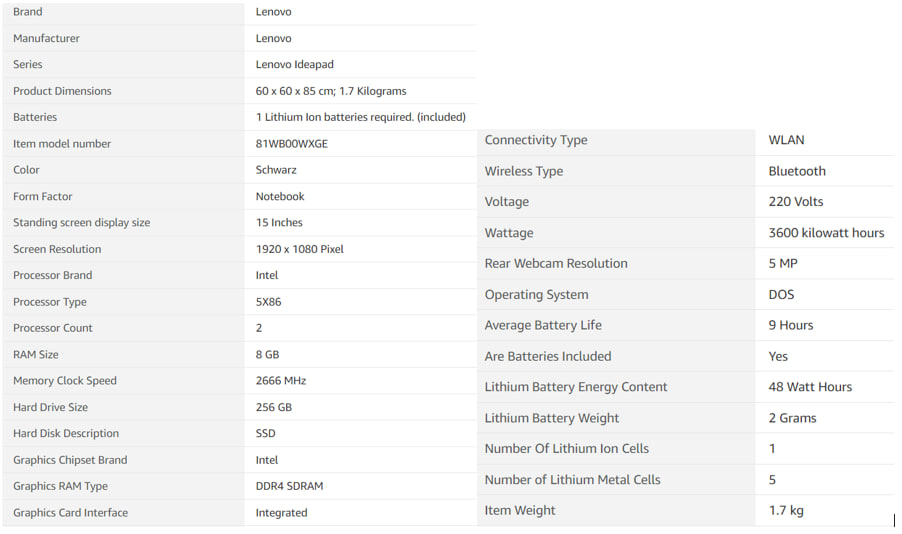
Task: Select the Wireless Type Bluetooth value
Action: point(797,171)
